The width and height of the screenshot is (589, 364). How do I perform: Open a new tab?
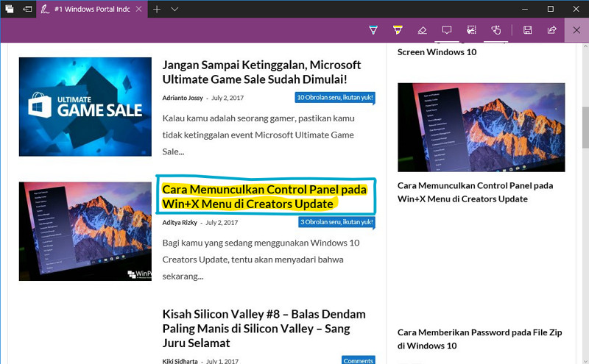pyautogui.click(x=157, y=9)
